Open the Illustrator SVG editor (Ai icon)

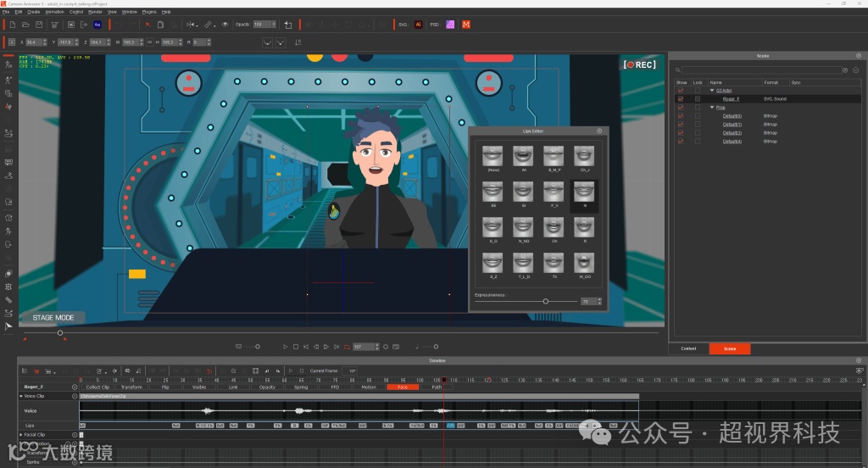coord(419,25)
